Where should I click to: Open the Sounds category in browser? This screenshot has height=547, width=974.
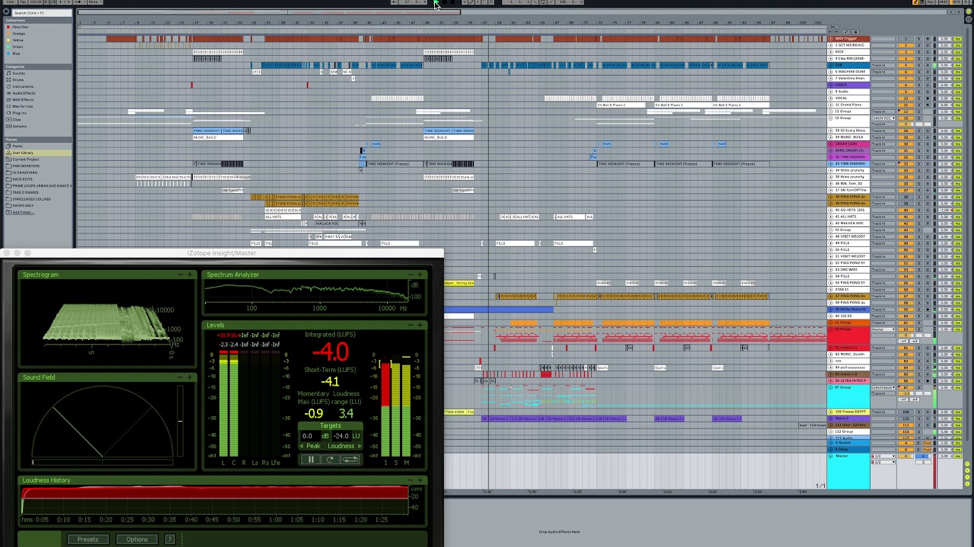pos(19,73)
